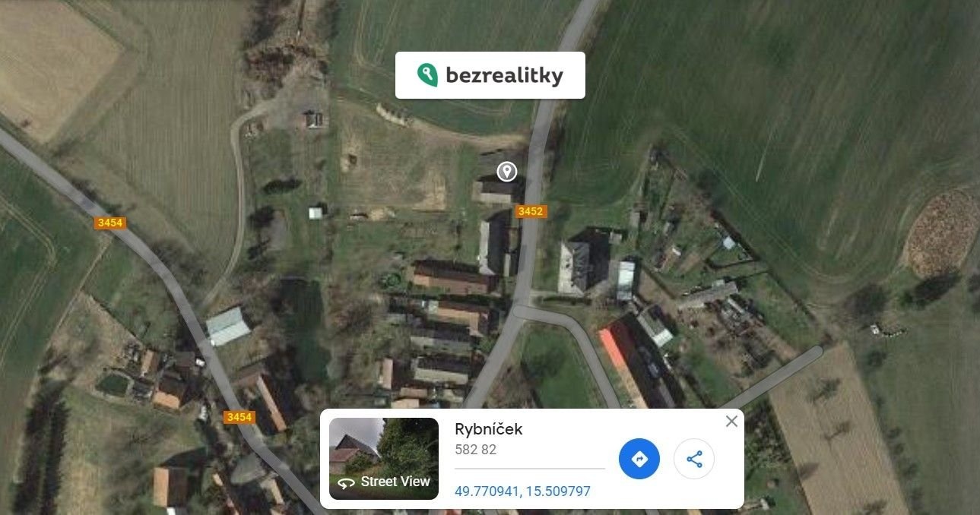The image size is (980, 515).
Task: Open directions with the blue arrow button
Action: 639,459
